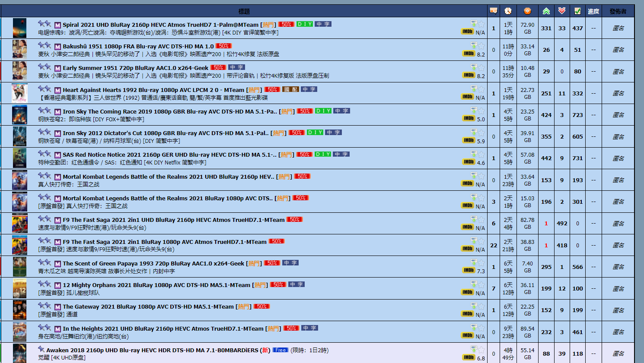Bookmark Mortal Kombat Legends 1080p AVC torrent
Viewport: 644px width, 363px height.
pos(481,197)
